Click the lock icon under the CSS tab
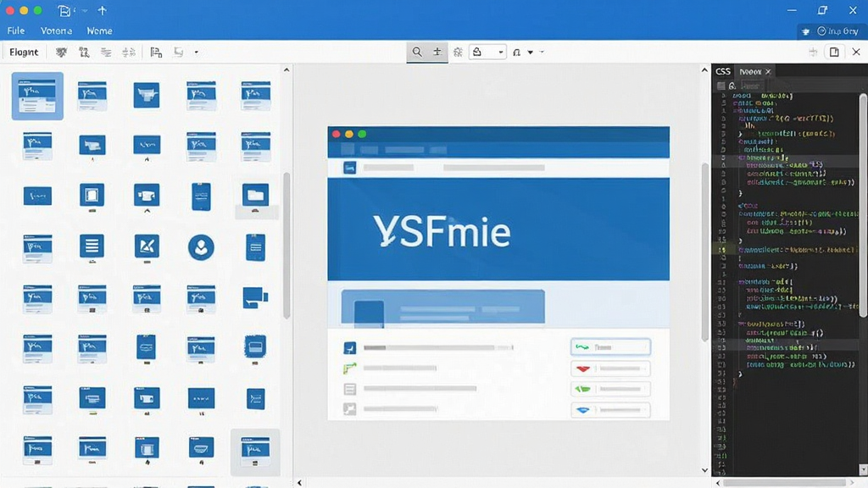 coord(732,86)
